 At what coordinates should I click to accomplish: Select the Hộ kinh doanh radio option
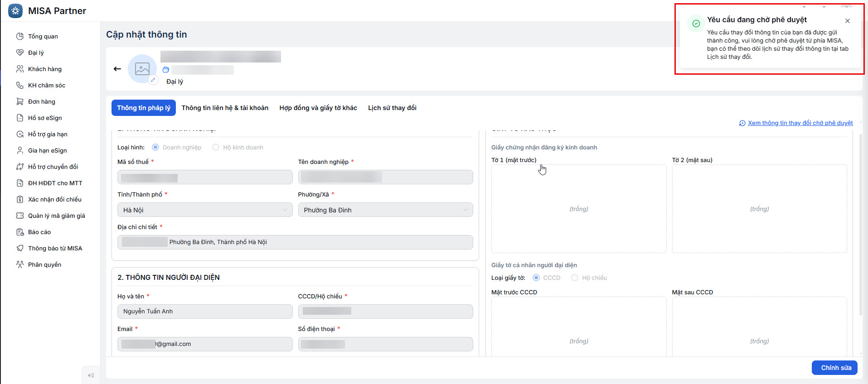(x=216, y=147)
